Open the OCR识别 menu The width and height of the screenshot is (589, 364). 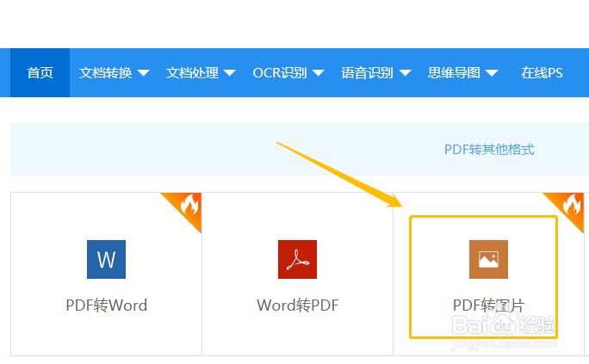(x=280, y=73)
